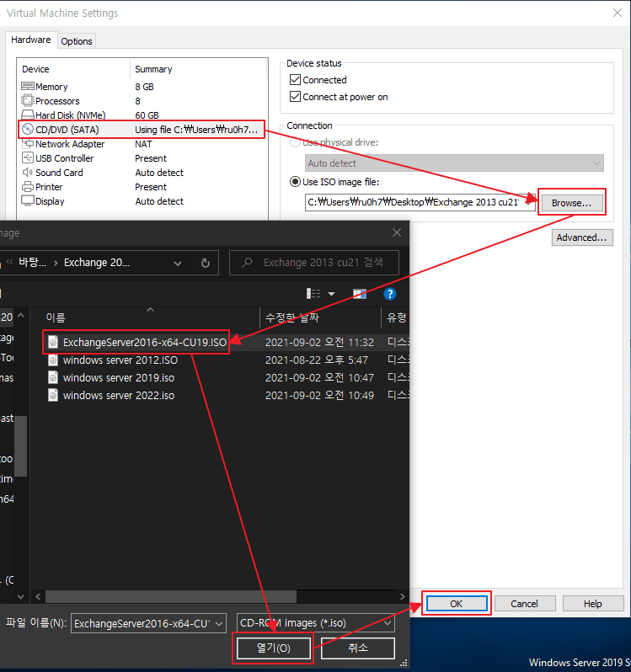
Task: Click the Browse... button
Action: coord(571,203)
